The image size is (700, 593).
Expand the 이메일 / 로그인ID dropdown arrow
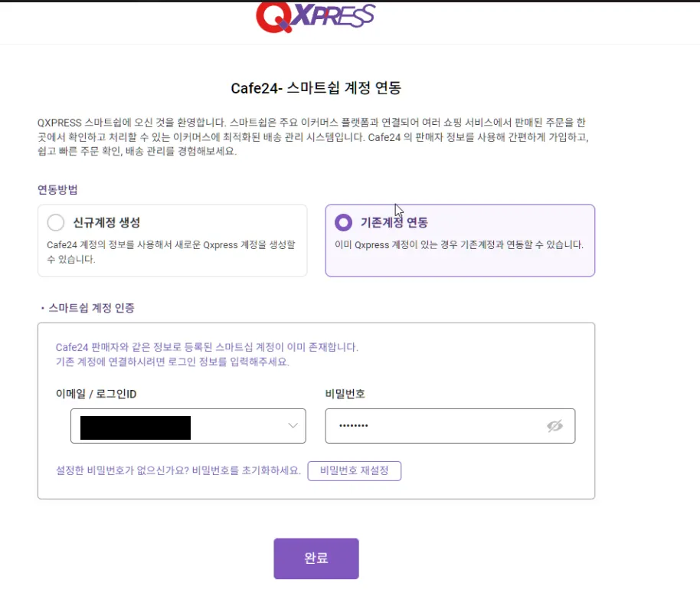(293, 425)
